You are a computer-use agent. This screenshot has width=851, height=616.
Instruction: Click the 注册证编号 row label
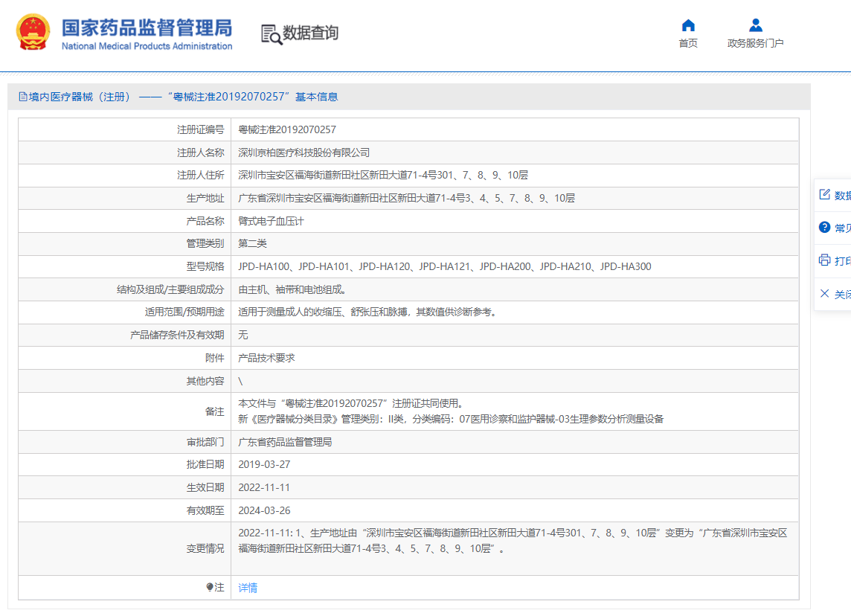coord(200,129)
